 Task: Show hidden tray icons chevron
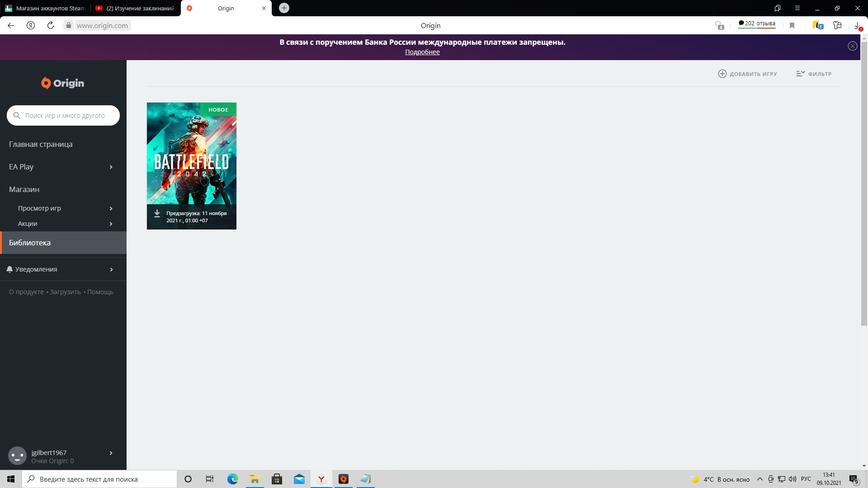[759, 479]
